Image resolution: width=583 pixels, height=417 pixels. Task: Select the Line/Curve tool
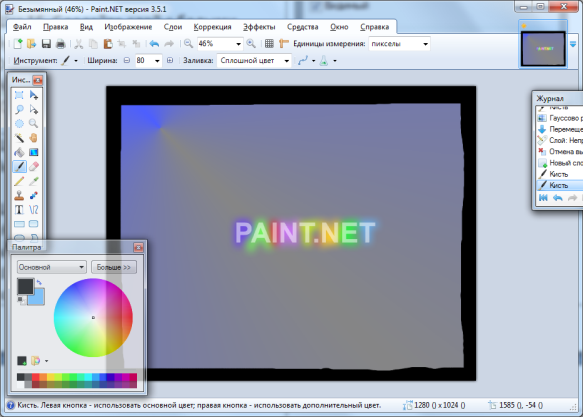33,210
